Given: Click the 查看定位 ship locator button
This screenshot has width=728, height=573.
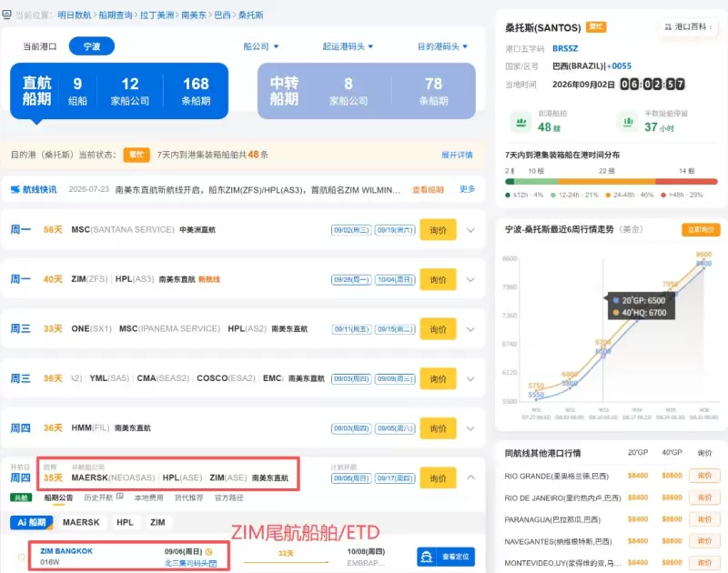Looking at the screenshot, I should click(446, 557).
